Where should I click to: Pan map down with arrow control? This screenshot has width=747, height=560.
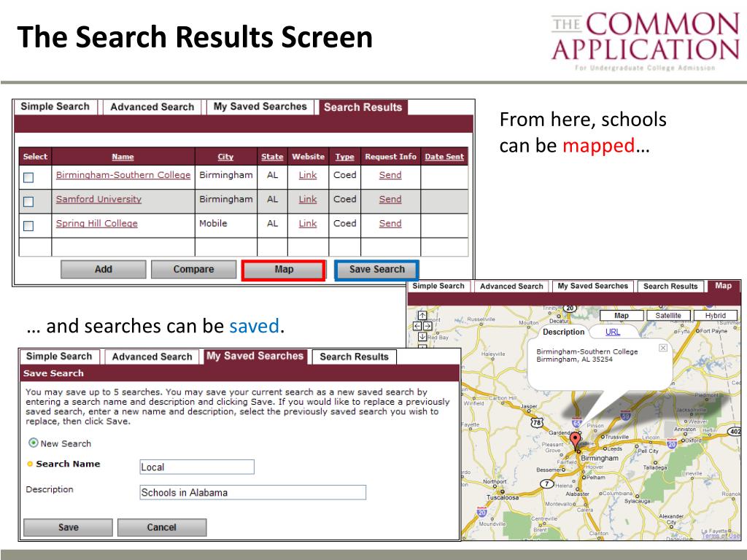[x=422, y=337]
